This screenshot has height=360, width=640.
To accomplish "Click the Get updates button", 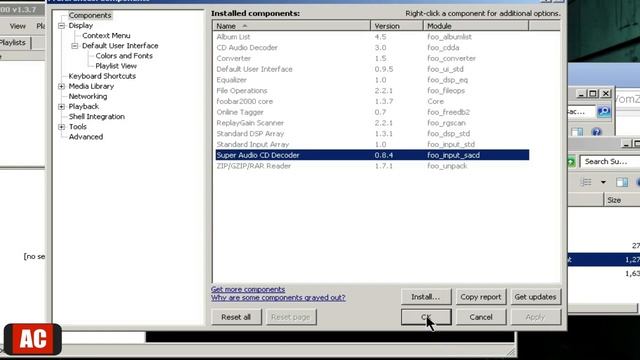I will pyautogui.click(x=536, y=297).
